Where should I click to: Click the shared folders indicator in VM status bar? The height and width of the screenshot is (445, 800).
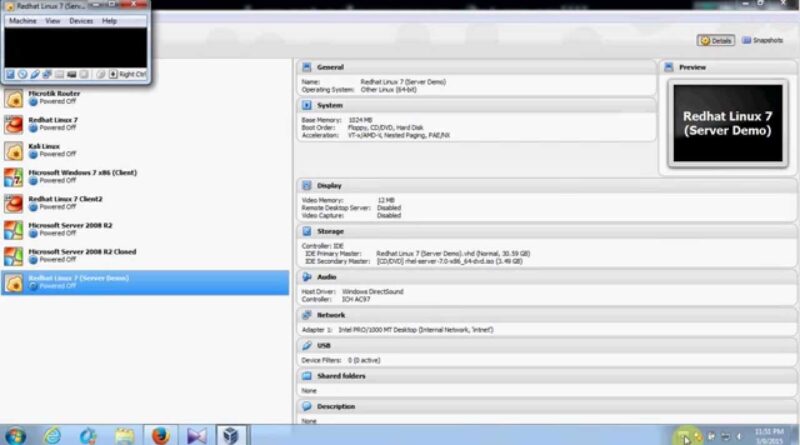click(x=59, y=75)
